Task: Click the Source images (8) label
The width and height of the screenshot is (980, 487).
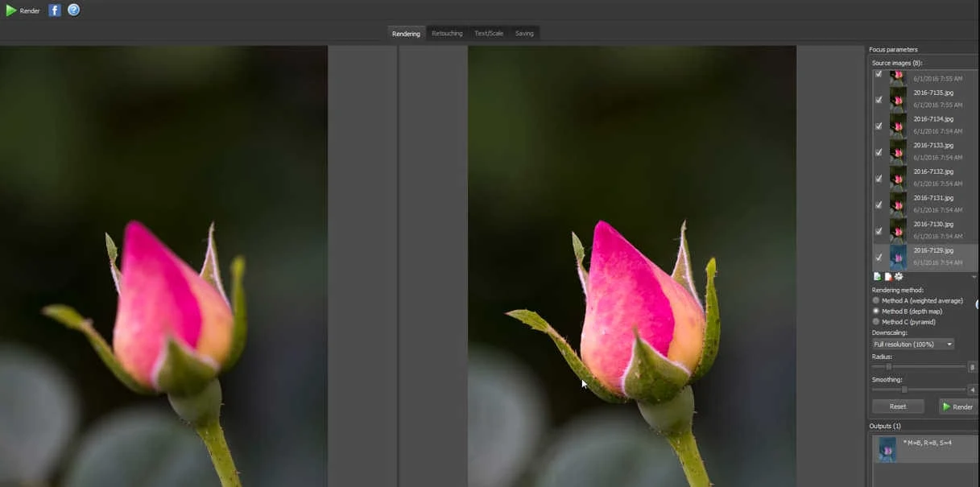Action: point(897,63)
